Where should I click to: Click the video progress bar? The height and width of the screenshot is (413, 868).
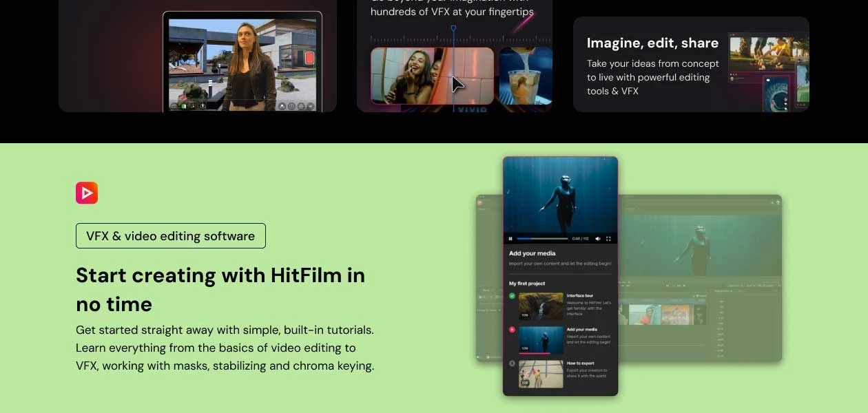542,238
